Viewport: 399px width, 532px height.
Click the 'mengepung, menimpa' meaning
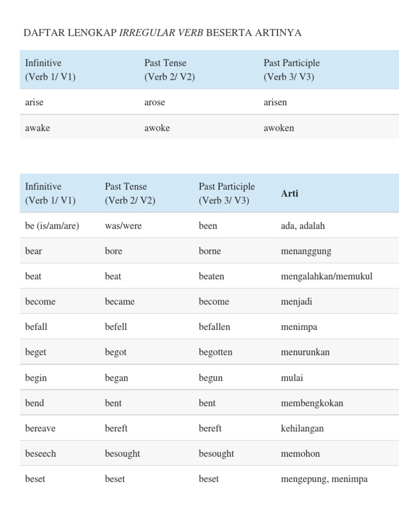[x=324, y=479]
